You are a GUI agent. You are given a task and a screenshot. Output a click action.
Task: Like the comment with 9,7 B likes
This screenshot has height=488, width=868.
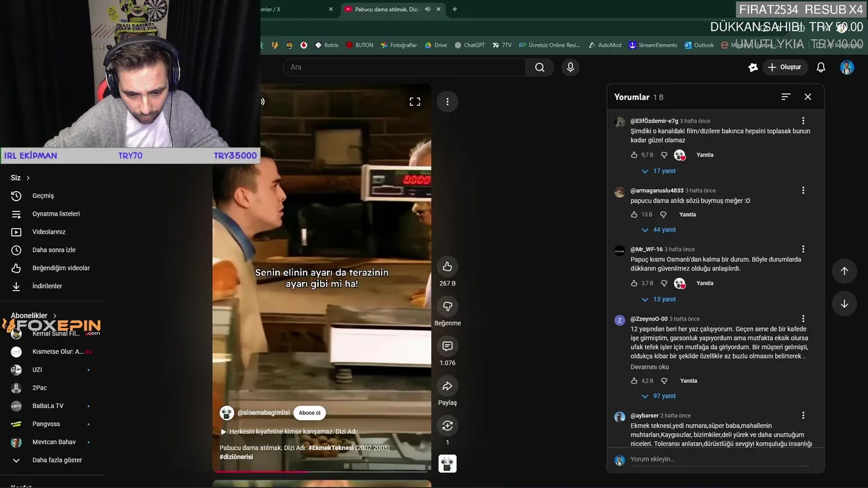point(634,155)
